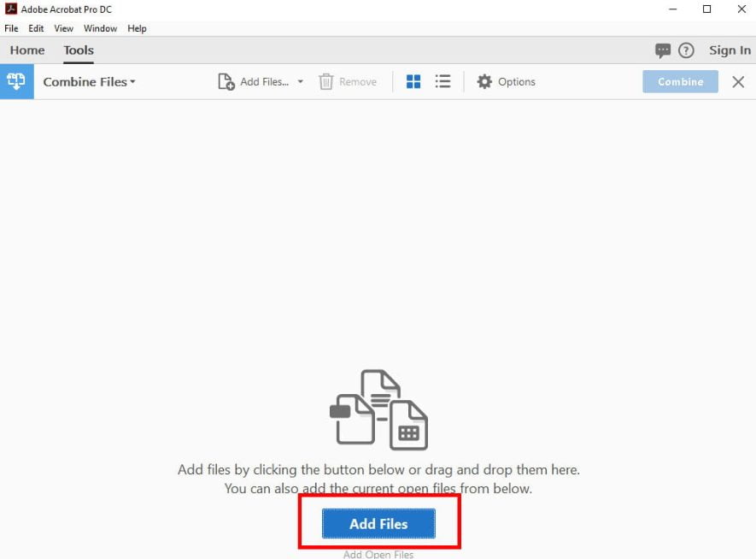Open the notifications chat bubble icon
Viewport: 756px width, 559px height.
click(x=663, y=50)
